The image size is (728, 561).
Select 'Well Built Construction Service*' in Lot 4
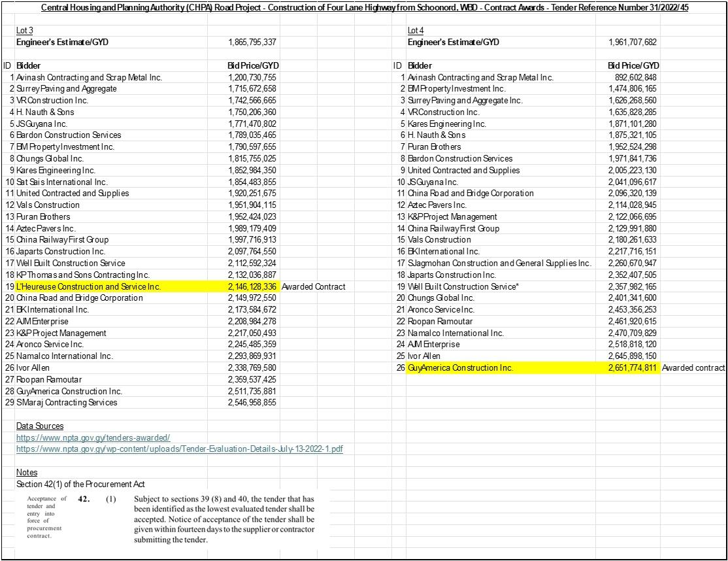463,286
